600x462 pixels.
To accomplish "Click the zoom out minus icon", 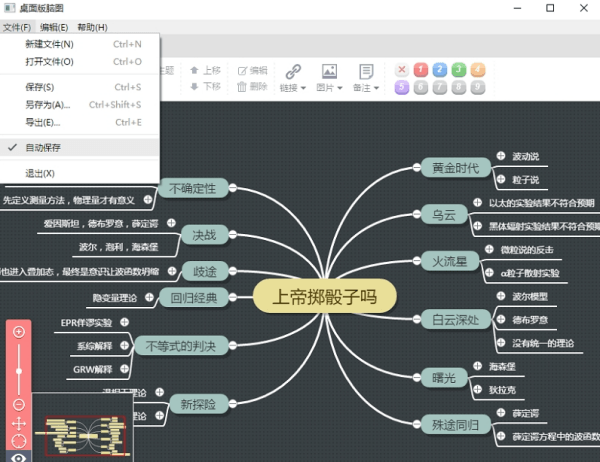I will pos(18,404).
